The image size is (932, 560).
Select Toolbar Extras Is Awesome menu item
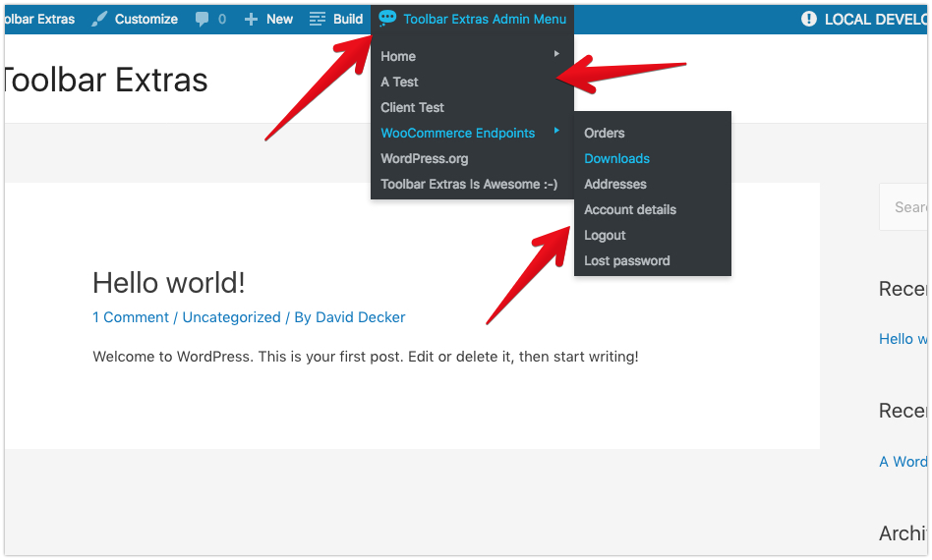coord(469,184)
